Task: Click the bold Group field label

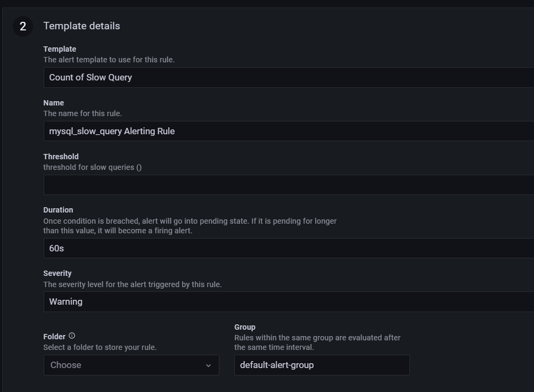Action: 245,327
